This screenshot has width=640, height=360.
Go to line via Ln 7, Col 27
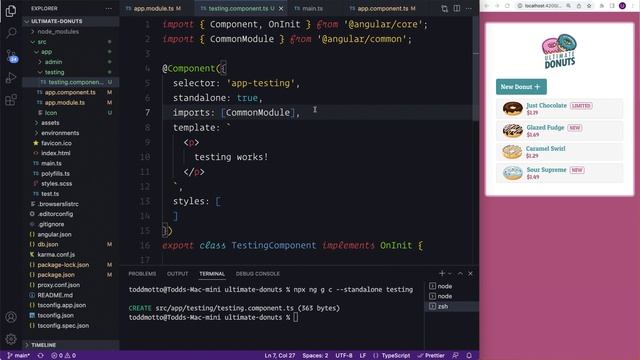[280, 356]
